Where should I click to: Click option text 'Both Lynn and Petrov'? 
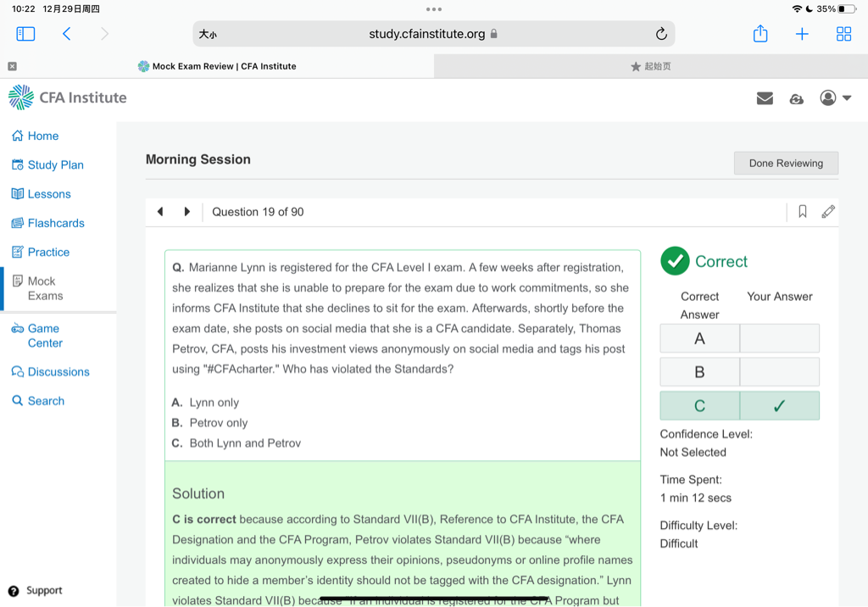click(245, 443)
